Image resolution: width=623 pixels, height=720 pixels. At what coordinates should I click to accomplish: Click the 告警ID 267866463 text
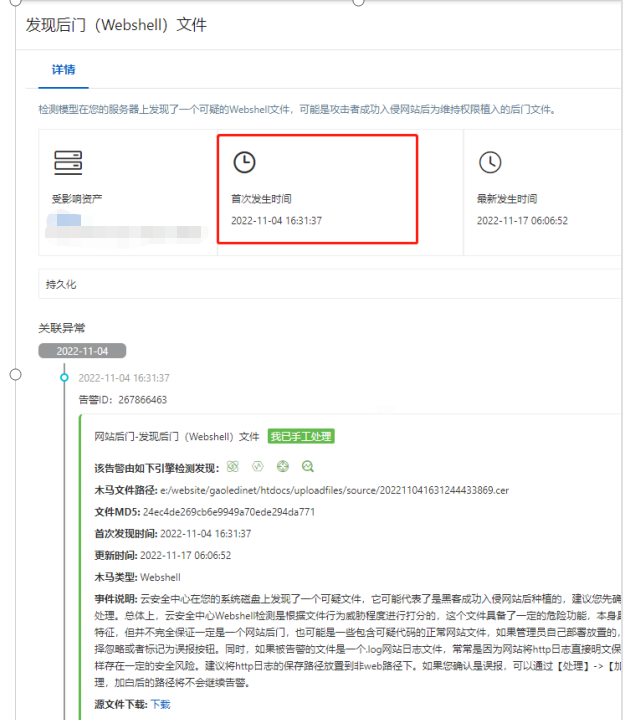coord(122,399)
